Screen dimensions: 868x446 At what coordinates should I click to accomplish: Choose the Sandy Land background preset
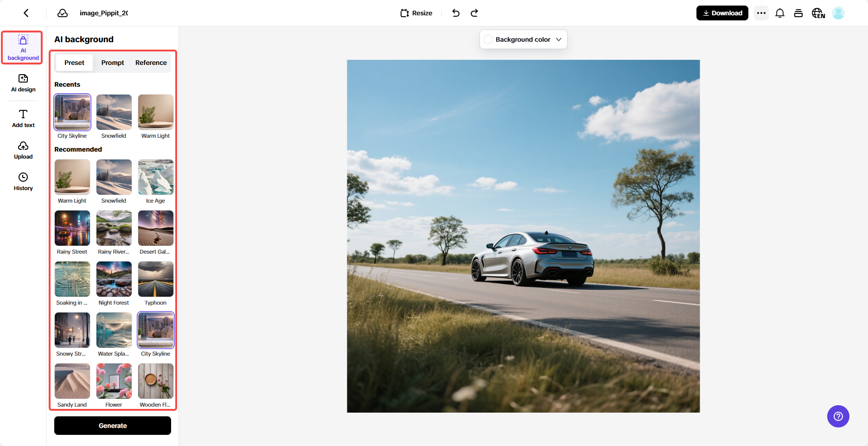pos(72,381)
